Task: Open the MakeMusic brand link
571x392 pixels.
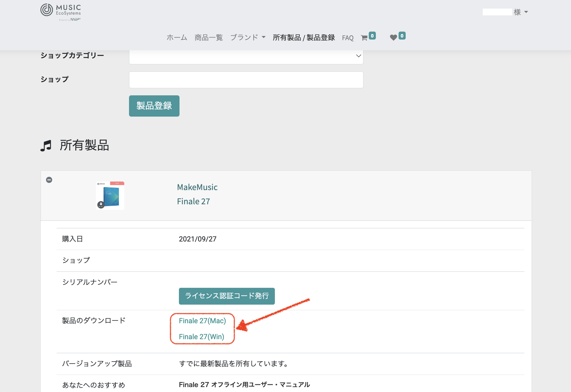Action: [x=197, y=187]
